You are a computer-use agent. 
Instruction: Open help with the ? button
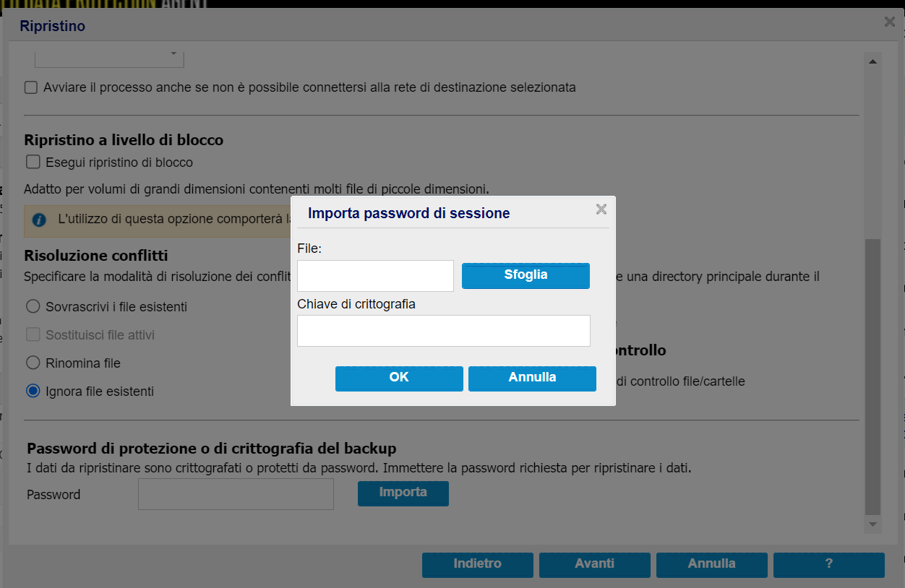(x=829, y=564)
